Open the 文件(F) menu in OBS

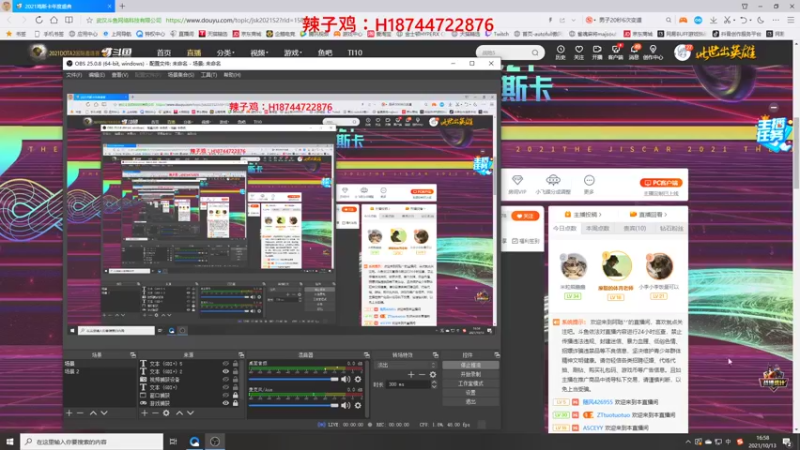(x=74, y=75)
